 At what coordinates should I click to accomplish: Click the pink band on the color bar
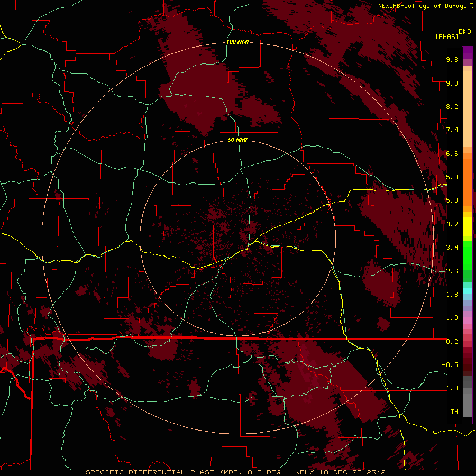(x=467, y=321)
